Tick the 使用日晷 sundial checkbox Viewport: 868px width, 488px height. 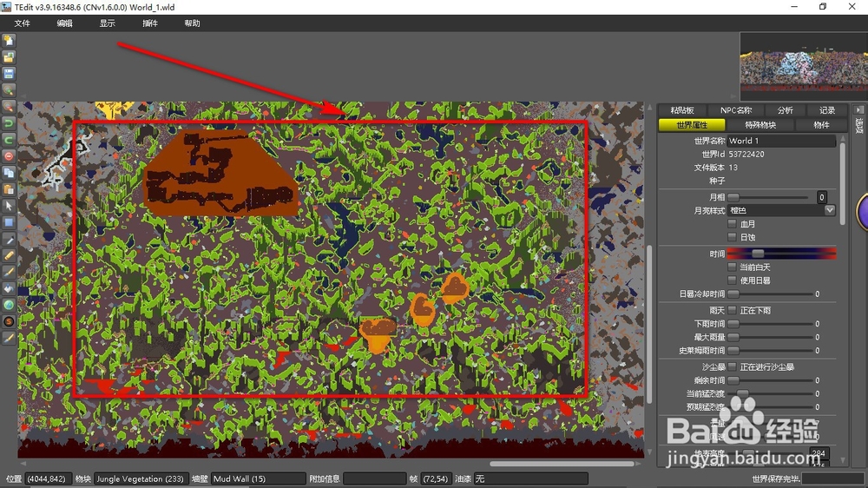click(733, 280)
